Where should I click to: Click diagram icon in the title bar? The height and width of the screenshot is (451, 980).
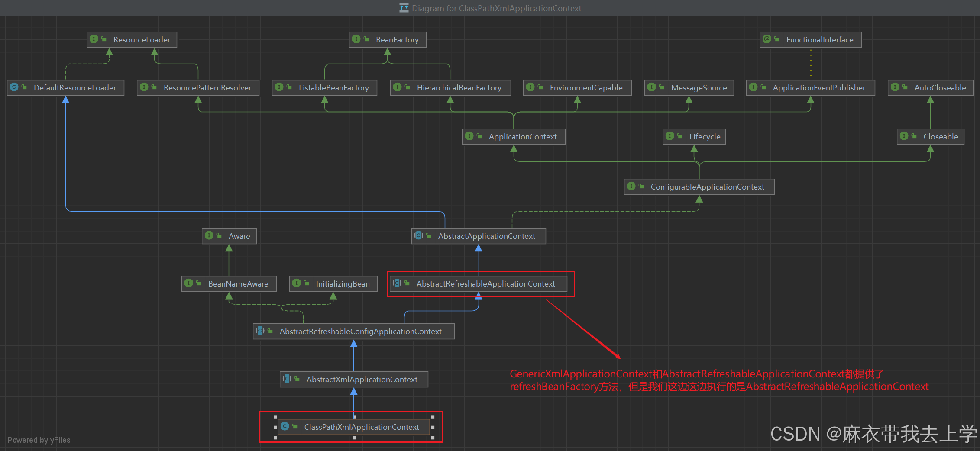tap(404, 8)
